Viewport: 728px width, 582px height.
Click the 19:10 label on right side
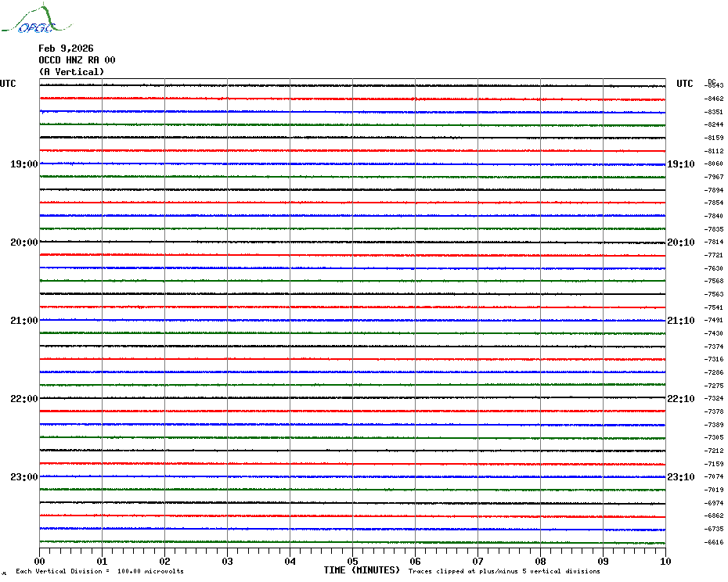coord(680,164)
